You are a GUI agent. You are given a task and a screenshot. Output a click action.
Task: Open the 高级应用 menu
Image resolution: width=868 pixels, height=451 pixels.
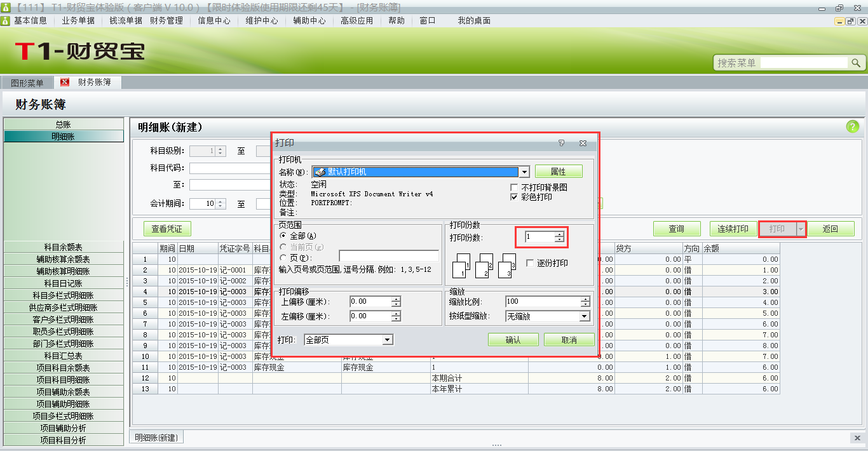(x=357, y=20)
